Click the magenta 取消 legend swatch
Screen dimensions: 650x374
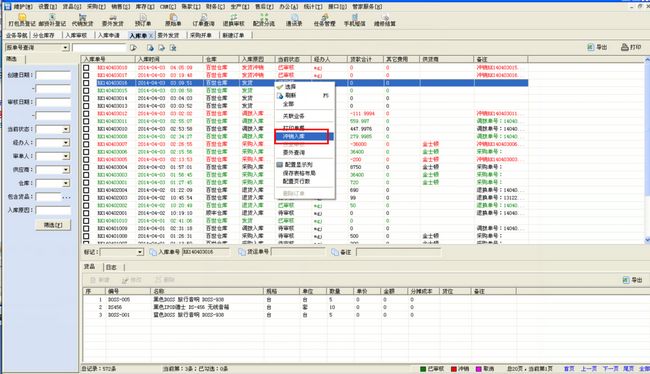coord(478,369)
